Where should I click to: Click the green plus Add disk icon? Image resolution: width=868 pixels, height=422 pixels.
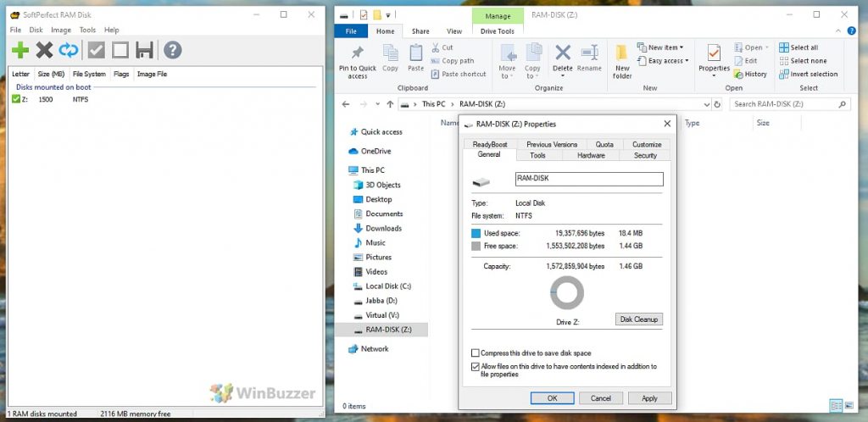20,50
